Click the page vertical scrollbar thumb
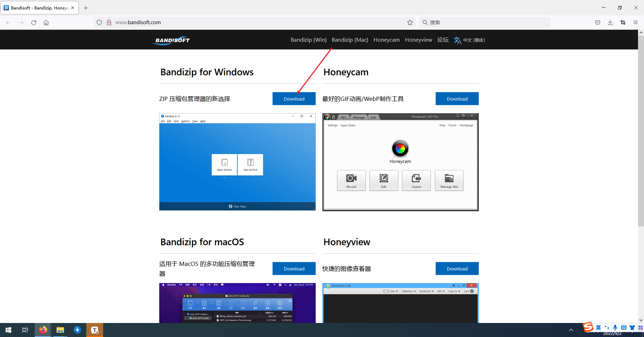 (x=641, y=131)
